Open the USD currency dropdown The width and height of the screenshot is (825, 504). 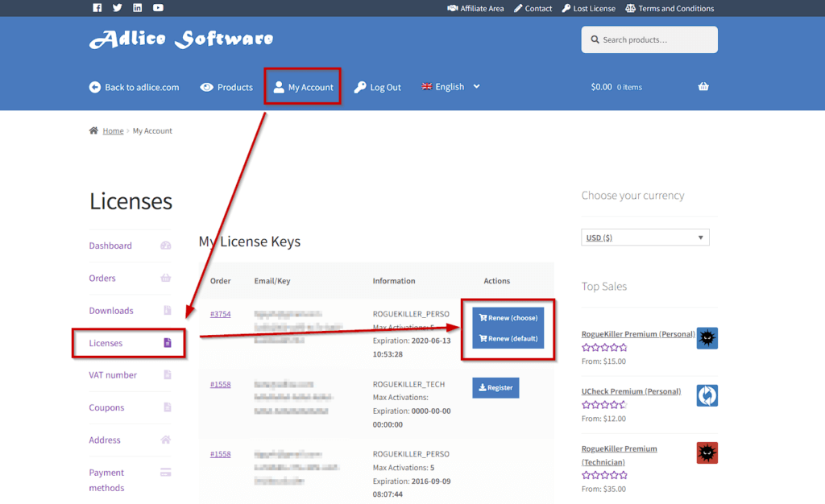coord(645,238)
